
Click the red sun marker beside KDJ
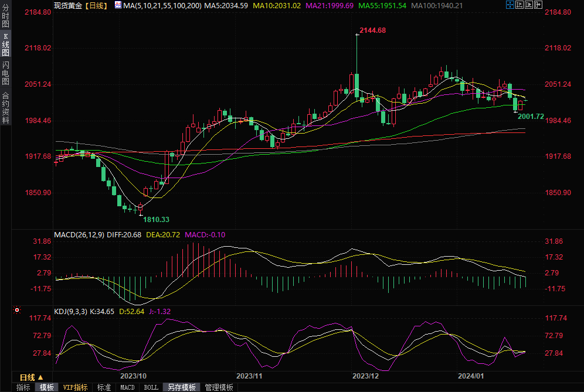point(18,311)
